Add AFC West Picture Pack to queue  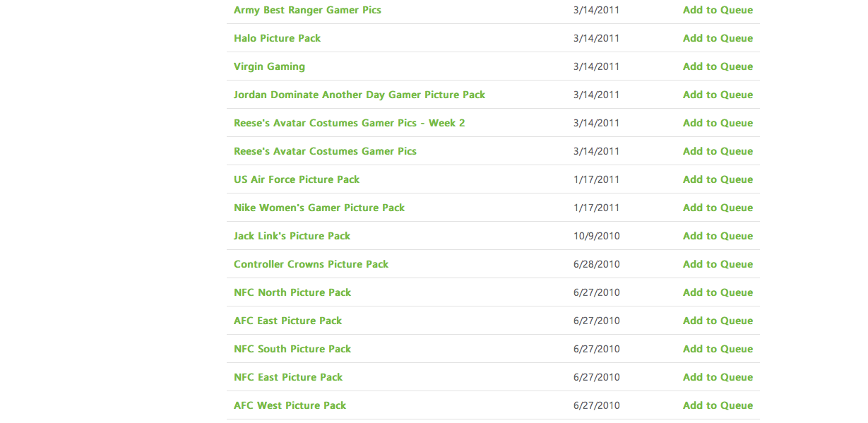click(718, 405)
